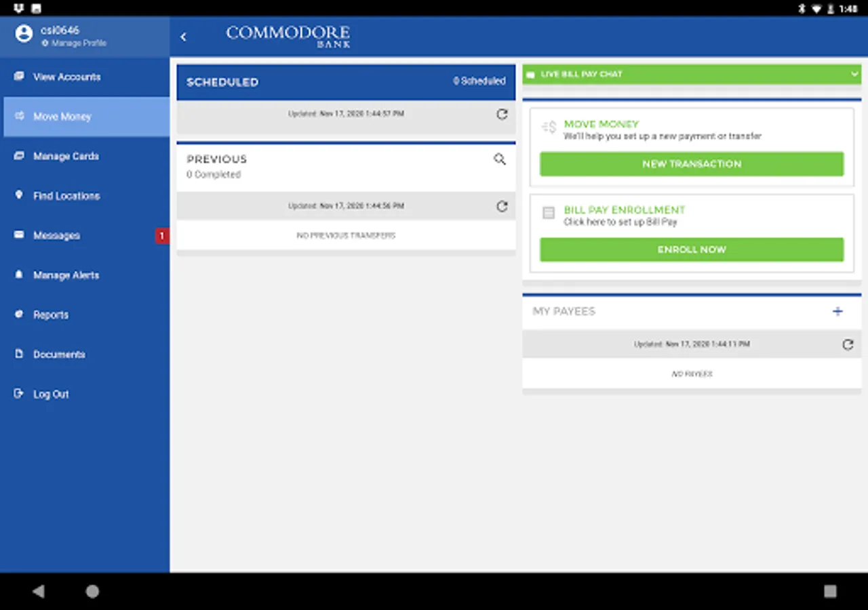Click the Log Out exit icon
Screen dimensions: 868x610
point(19,394)
